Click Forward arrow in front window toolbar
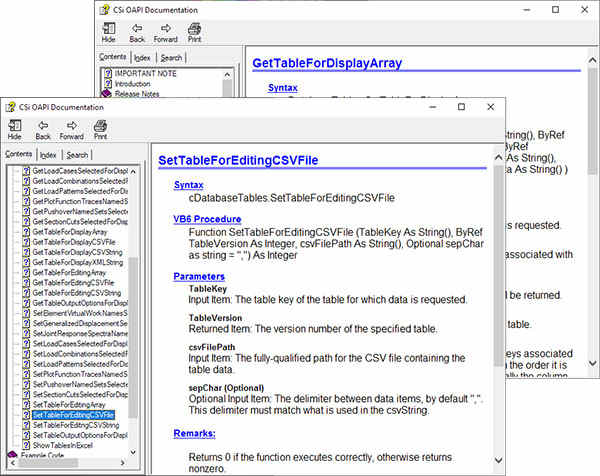600x476 pixels. pos(72,126)
